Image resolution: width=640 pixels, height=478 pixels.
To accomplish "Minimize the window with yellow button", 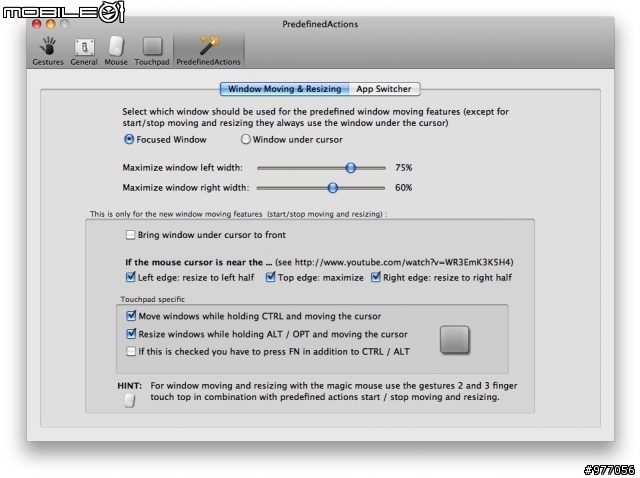I will pyautogui.click(x=51, y=24).
